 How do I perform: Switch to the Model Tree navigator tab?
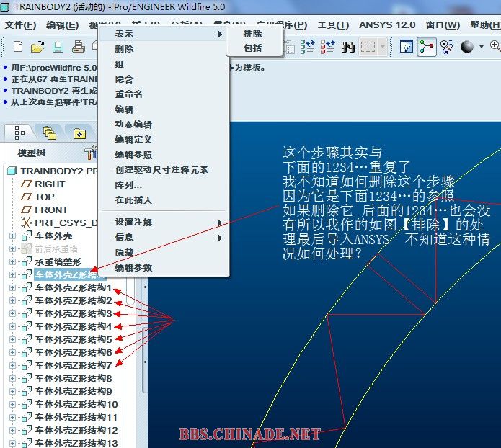pyautogui.click(x=19, y=133)
